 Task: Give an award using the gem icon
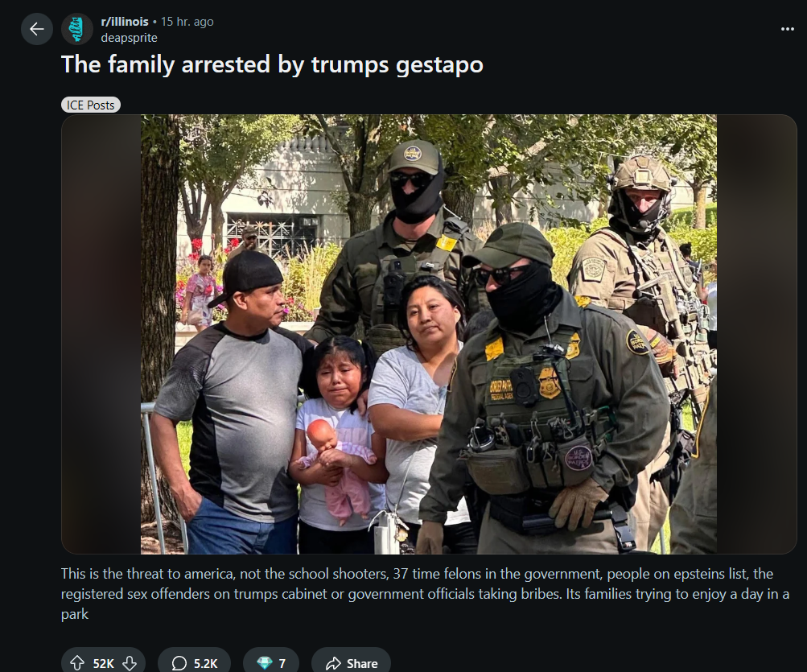(x=264, y=662)
